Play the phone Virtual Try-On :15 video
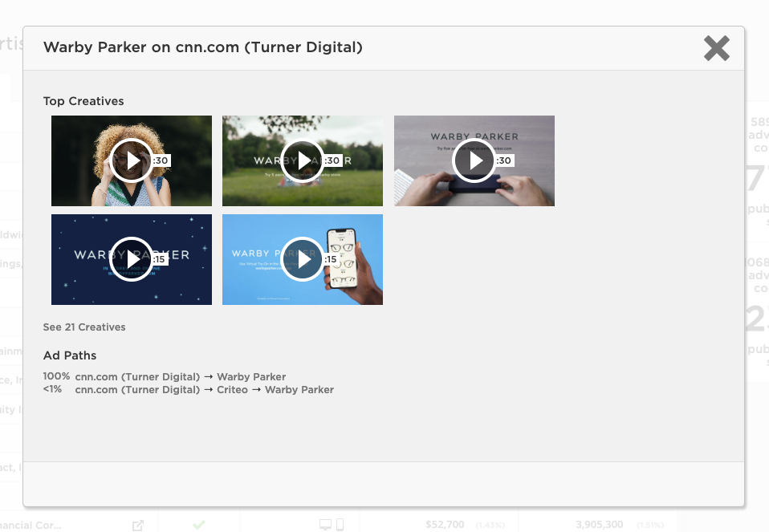This screenshot has height=532, width=769. 302,259
